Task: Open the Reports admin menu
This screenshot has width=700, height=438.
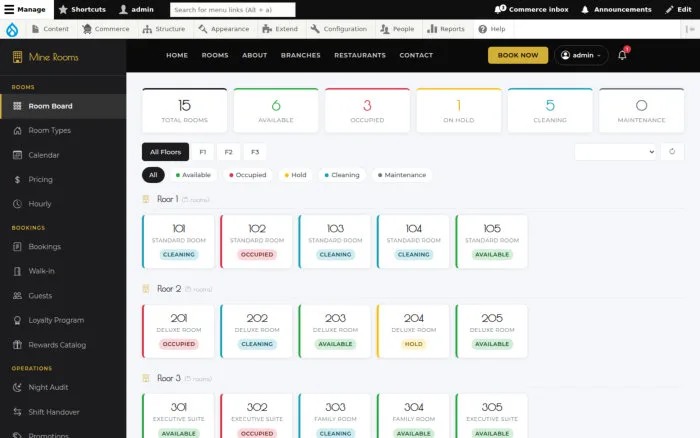Action: (446, 29)
